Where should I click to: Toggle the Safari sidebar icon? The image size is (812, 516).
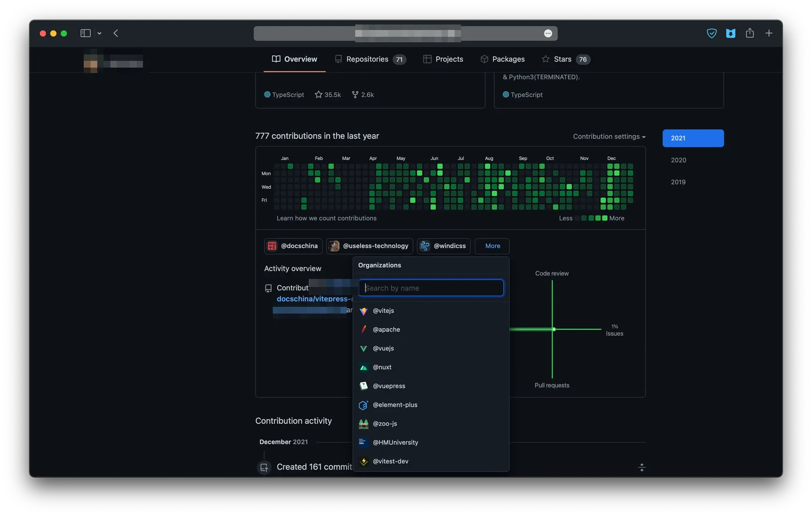click(85, 33)
